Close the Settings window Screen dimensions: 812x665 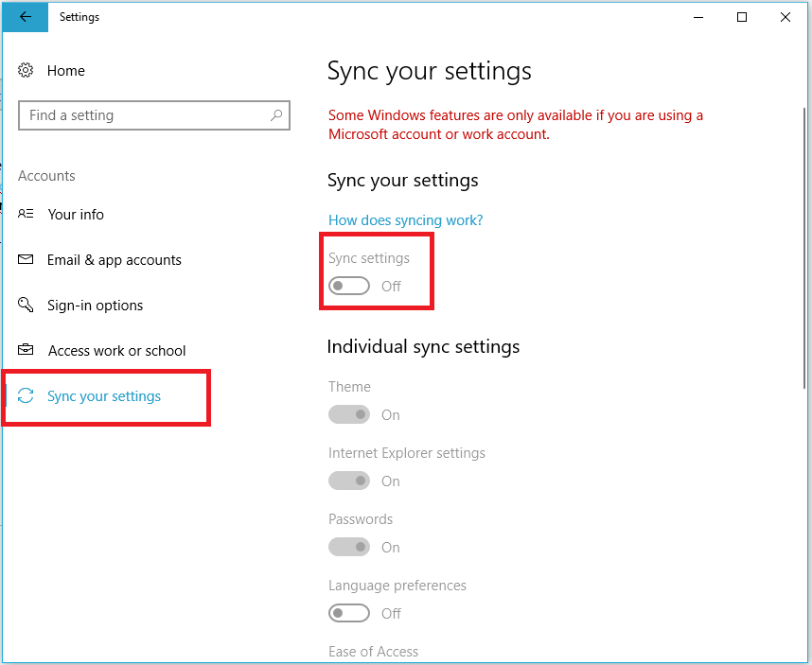click(x=786, y=17)
